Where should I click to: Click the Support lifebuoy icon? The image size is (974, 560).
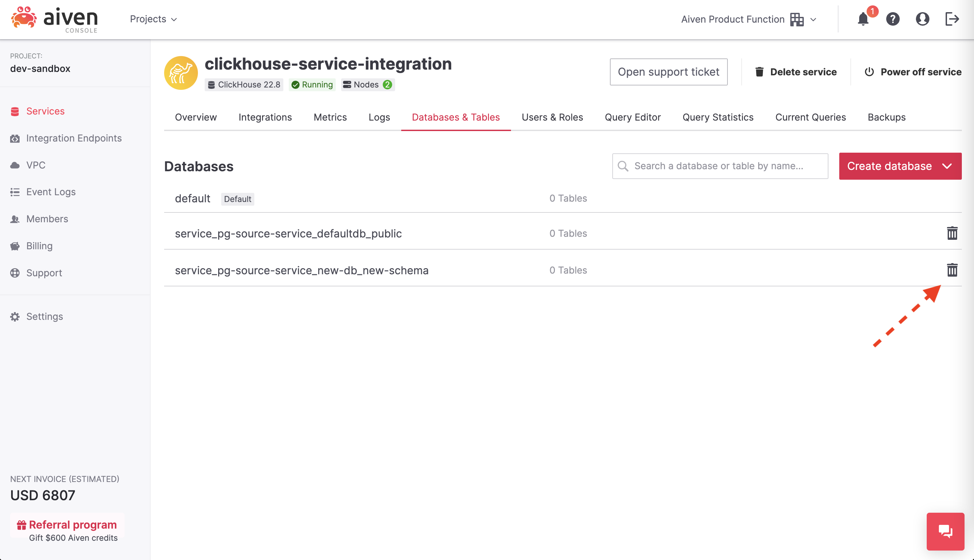click(15, 273)
